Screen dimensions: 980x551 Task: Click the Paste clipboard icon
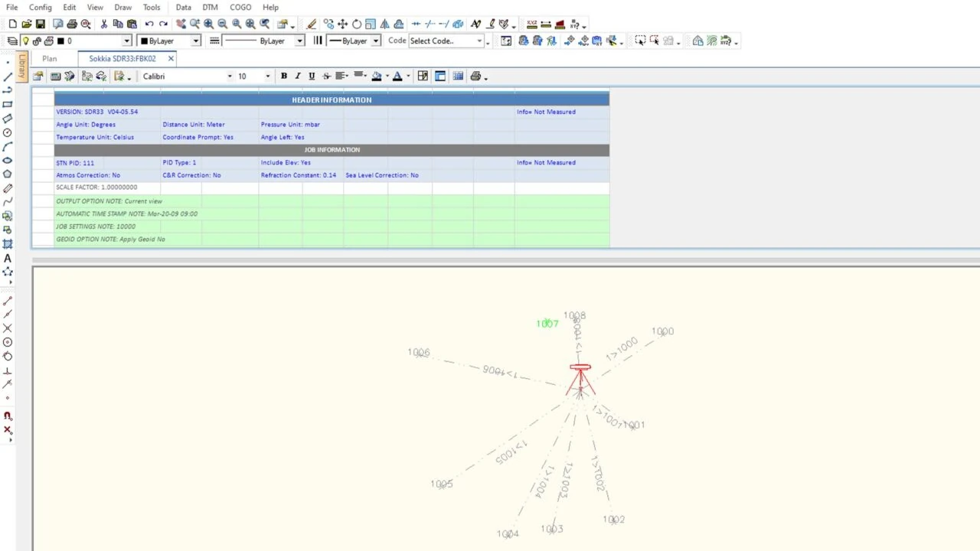pyautogui.click(x=132, y=24)
